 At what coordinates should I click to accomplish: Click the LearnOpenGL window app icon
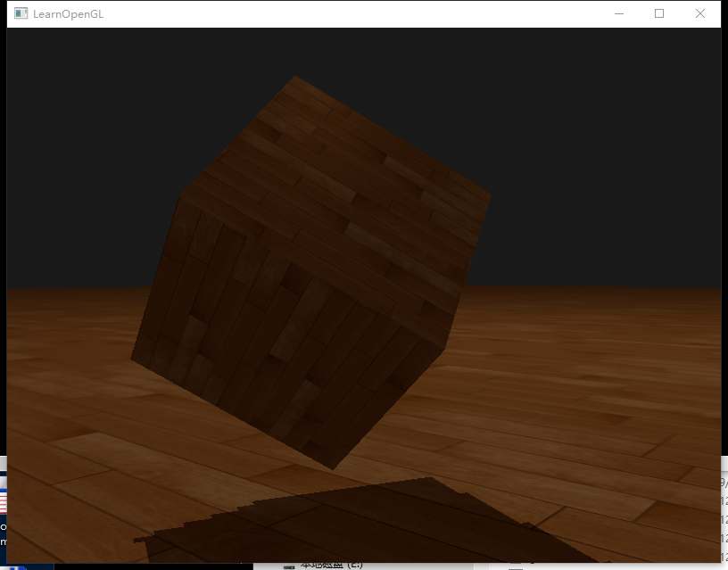20,14
